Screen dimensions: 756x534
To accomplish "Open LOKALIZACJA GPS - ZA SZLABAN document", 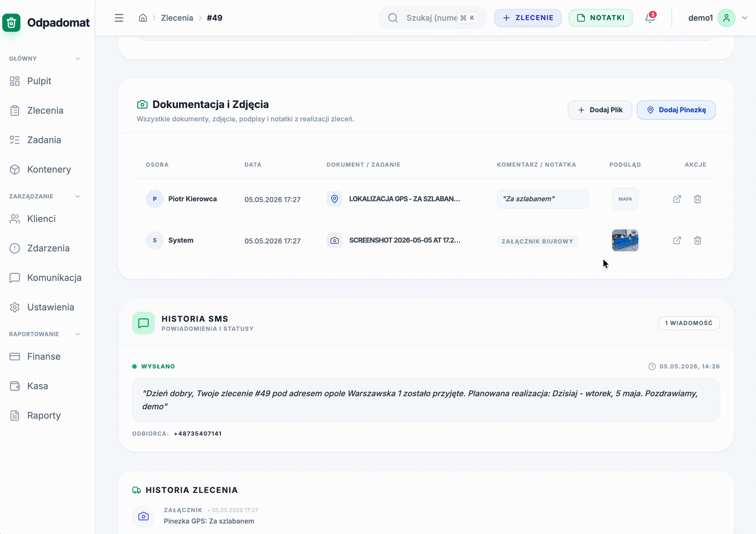I will coord(404,199).
